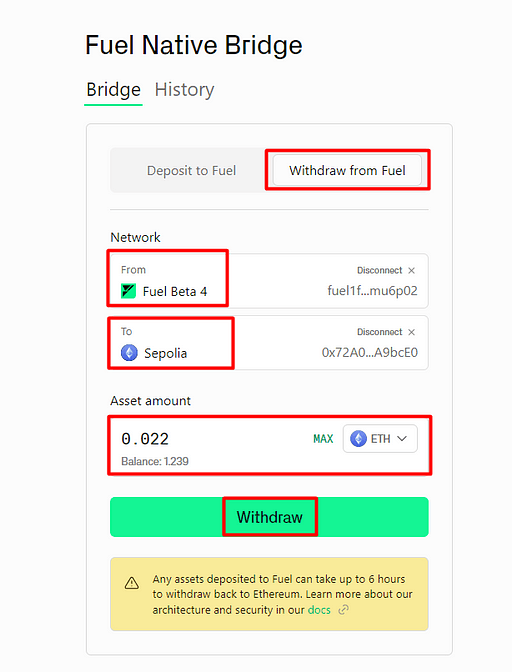
Task: Disconnect the Fuel Beta 4 wallet
Action: click(x=380, y=270)
